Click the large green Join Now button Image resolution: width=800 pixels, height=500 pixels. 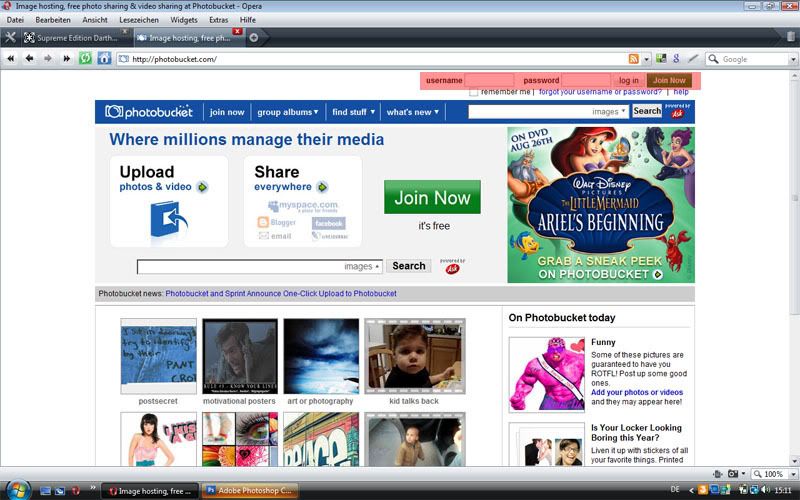click(x=432, y=197)
